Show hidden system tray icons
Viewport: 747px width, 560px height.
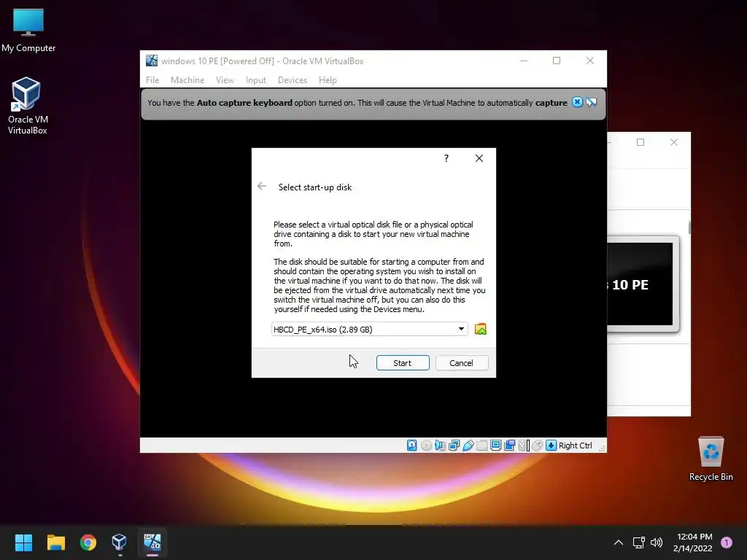pyautogui.click(x=619, y=542)
